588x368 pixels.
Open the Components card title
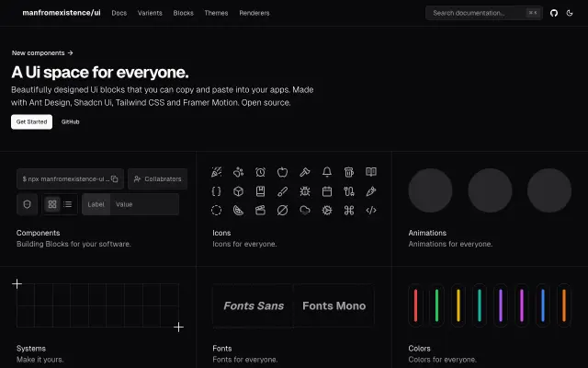pyautogui.click(x=39, y=233)
